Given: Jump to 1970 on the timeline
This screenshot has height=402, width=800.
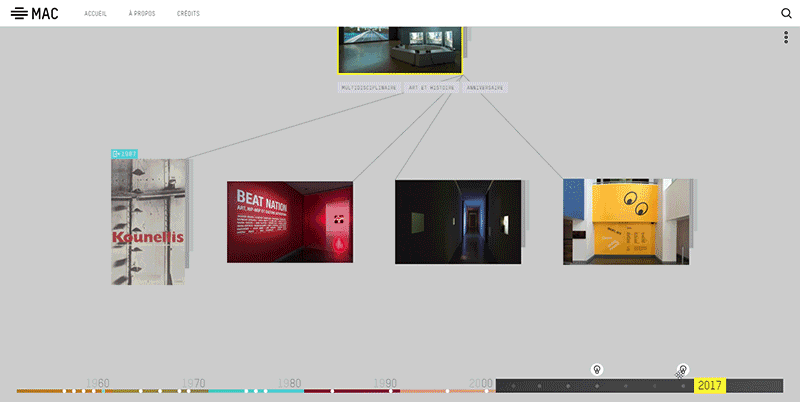Looking at the screenshot, I should pyautogui.click(x=193, y=383).
